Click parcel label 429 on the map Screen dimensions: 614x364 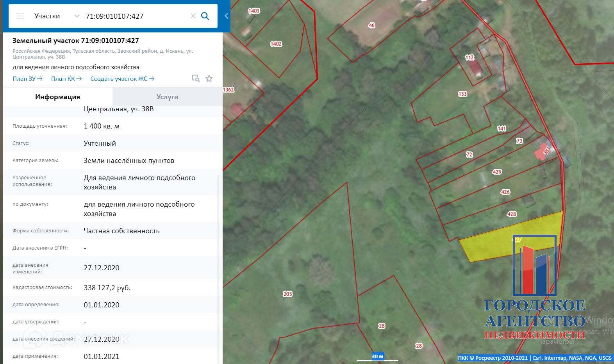point(497,172)
